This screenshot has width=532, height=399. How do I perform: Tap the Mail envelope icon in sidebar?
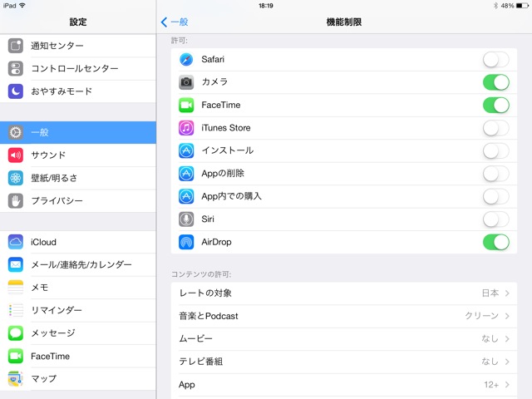tap(16, 264)
